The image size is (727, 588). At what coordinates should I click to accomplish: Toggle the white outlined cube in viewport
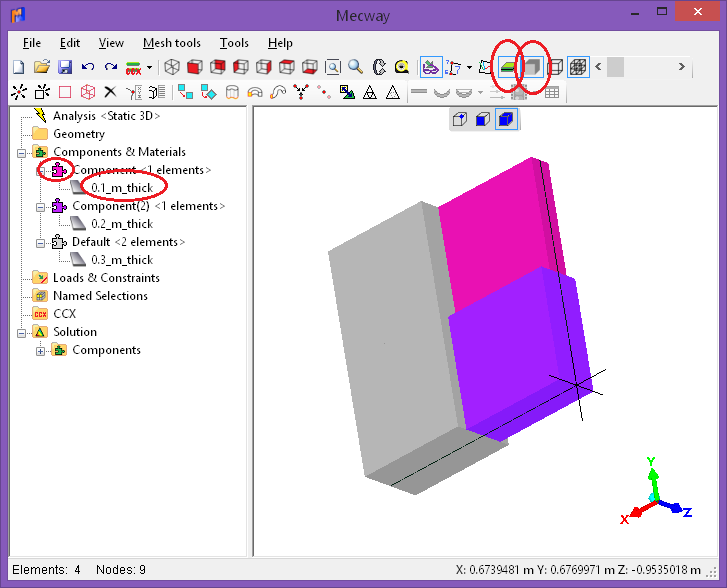point(459,119)
